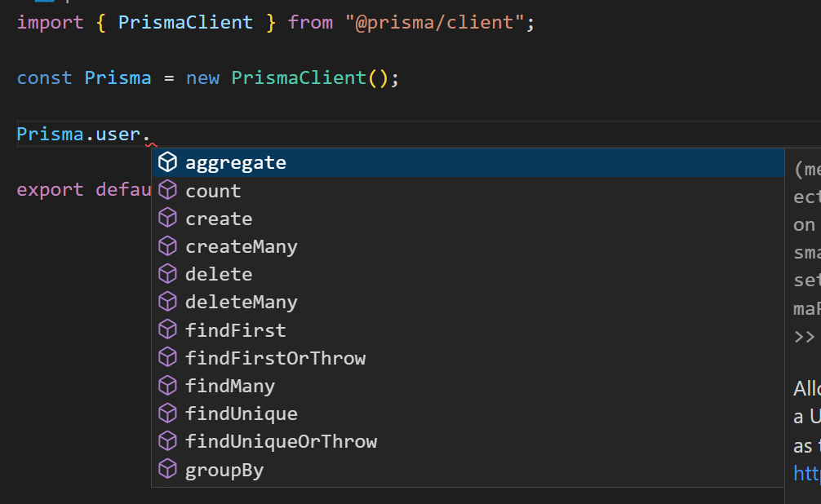Place cursor on the import keyword
Image resolution: width=821 pixels, height=504 pixels.
point(50,23)
